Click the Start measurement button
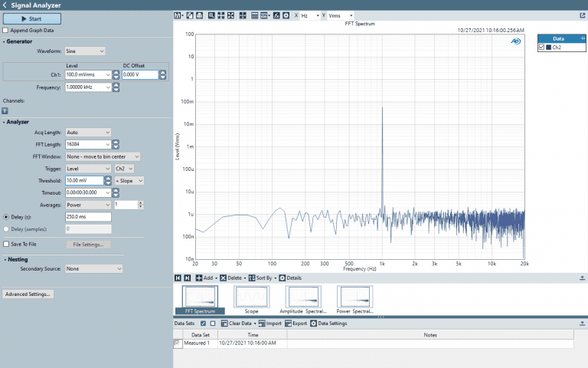588x368 pixels. (31, 18)
